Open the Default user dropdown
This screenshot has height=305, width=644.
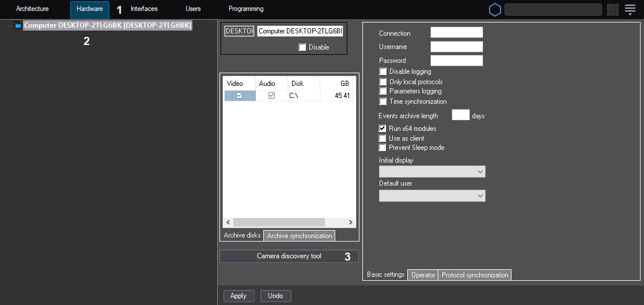click(x=432, y=195)
